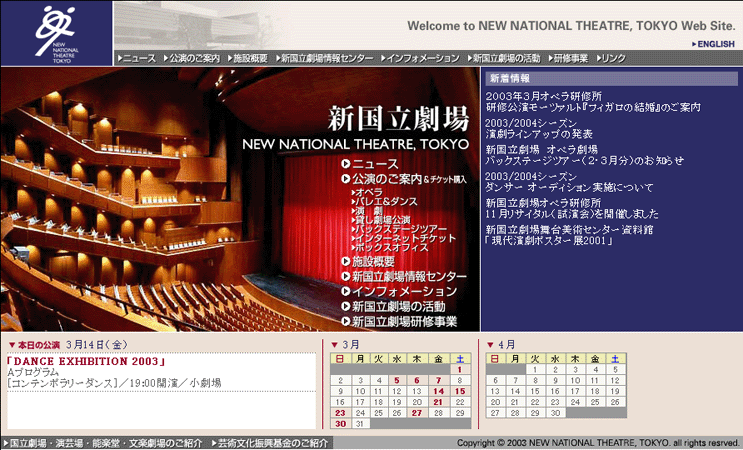Select March 5 in the calendar
Viewport: 743px width, 450px height.
397,380
